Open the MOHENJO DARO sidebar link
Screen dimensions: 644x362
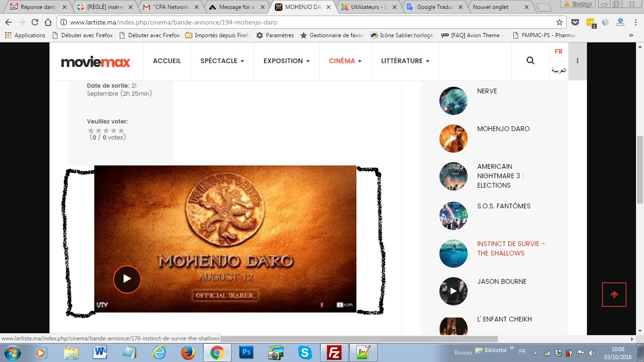(x=503, y=129)
